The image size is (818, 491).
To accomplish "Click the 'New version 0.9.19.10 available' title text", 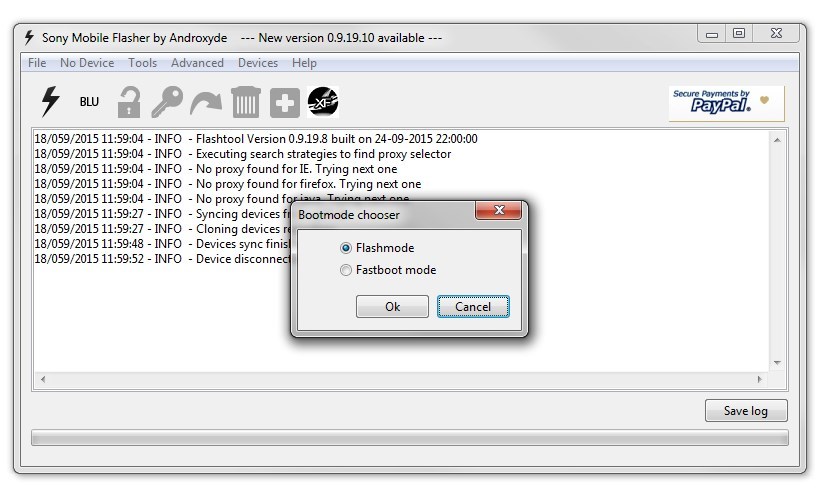I will point(341,38).
